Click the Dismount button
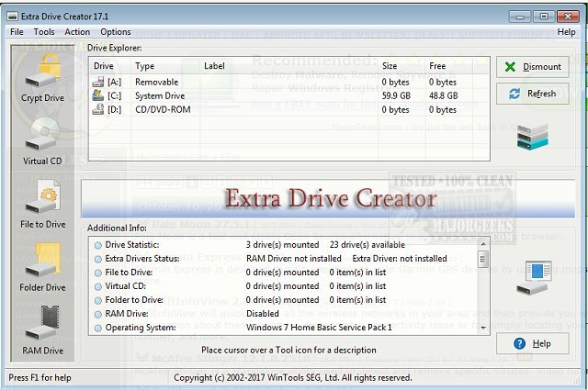 pyautogui.click(x=533, y=67)
